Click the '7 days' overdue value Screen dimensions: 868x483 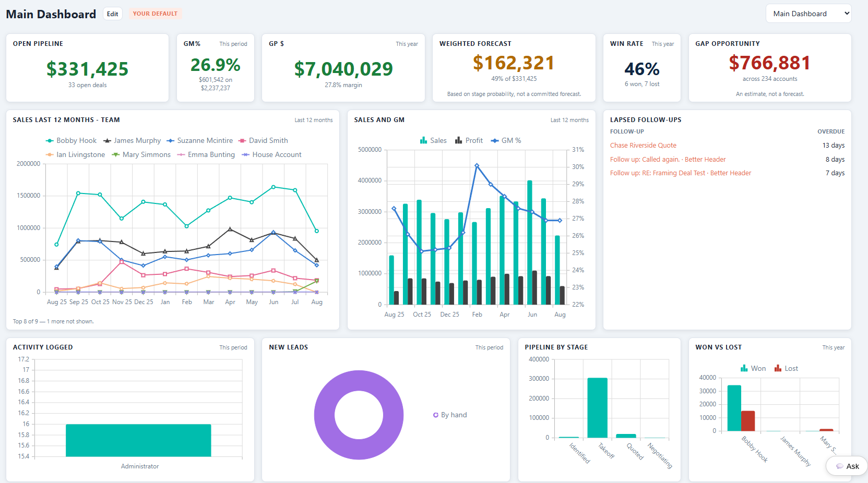[x=835, y=173]
